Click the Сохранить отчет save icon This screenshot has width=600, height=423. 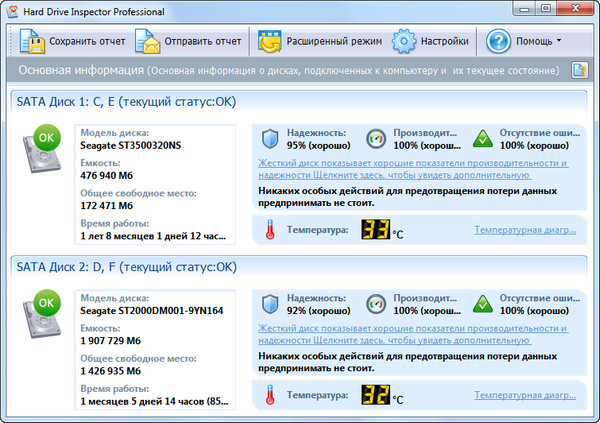pos(33,42)
